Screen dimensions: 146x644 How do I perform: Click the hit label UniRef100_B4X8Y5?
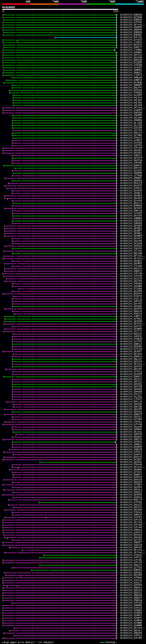tap(131, 186)
